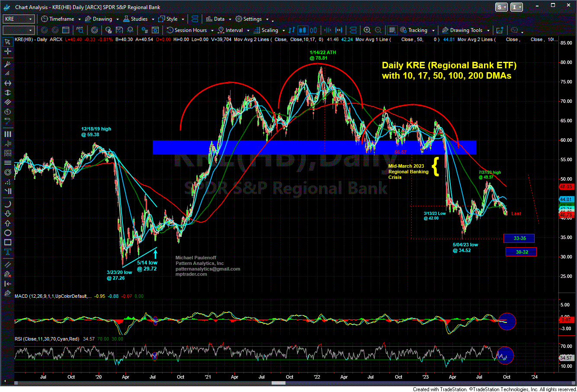Image resolution: width=577 pixels, height=392 pixels.
Task: Click the Drawing Tools button
Action: coord(462,30)
